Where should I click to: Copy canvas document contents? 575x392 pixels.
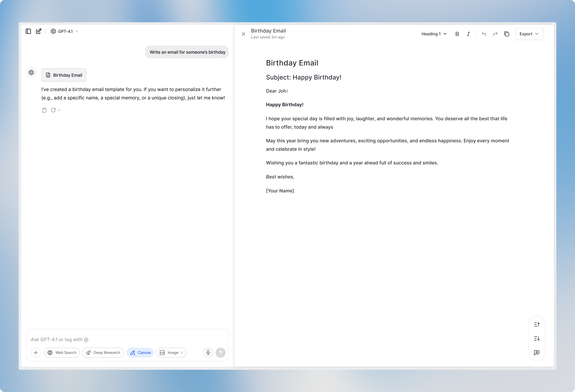tap(506, 34)
